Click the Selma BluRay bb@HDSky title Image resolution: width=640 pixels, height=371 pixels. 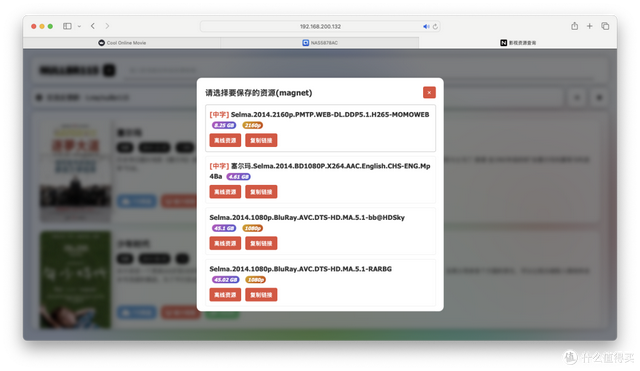307,218
